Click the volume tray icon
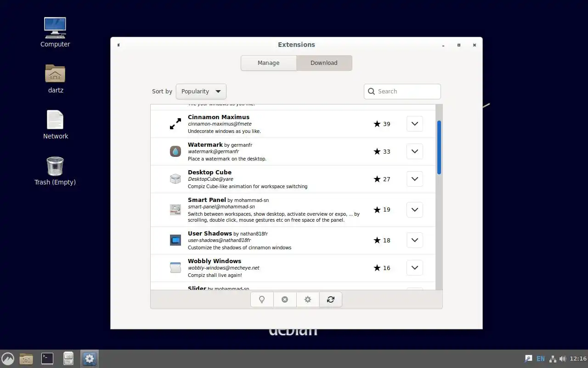 [x=563, y=359]
